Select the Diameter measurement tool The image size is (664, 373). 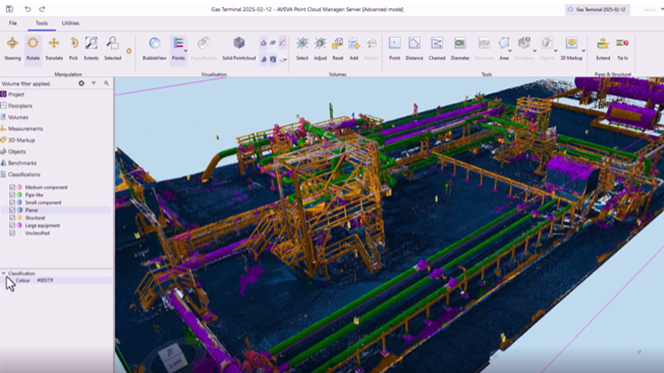pos(460,48)
